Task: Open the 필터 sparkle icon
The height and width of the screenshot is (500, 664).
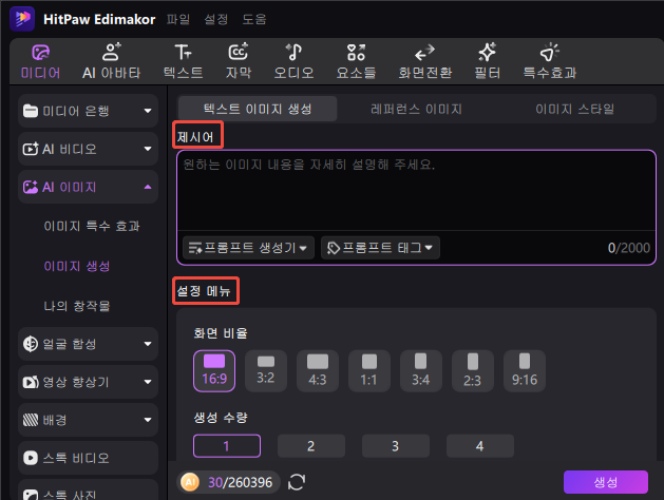Action: pos(487,53)
